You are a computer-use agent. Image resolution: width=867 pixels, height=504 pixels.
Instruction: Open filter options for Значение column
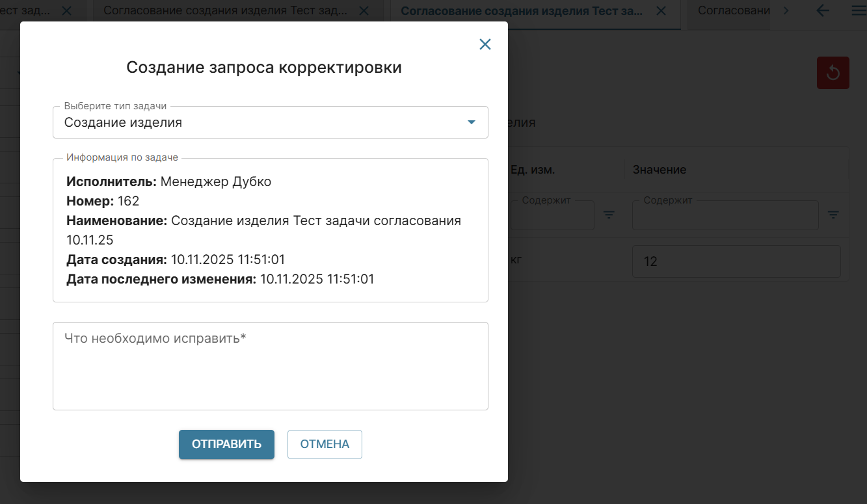click(x=833, y=215)
